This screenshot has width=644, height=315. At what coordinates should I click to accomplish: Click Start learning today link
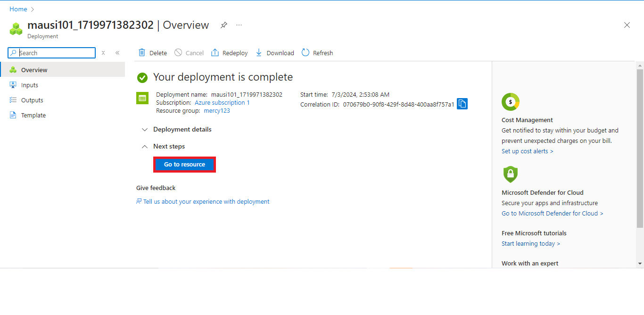click(531, 243)
